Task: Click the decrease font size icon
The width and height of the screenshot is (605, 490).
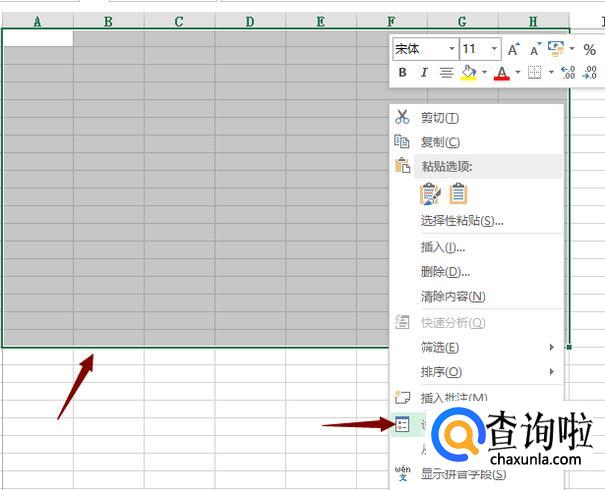Action: click(535, 49)
